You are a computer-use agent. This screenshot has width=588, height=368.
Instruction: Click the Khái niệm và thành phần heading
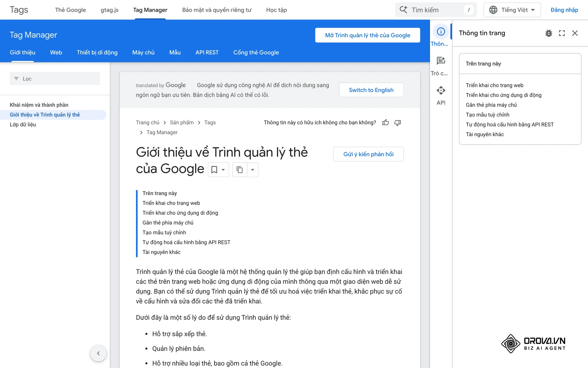coord(39,105)
